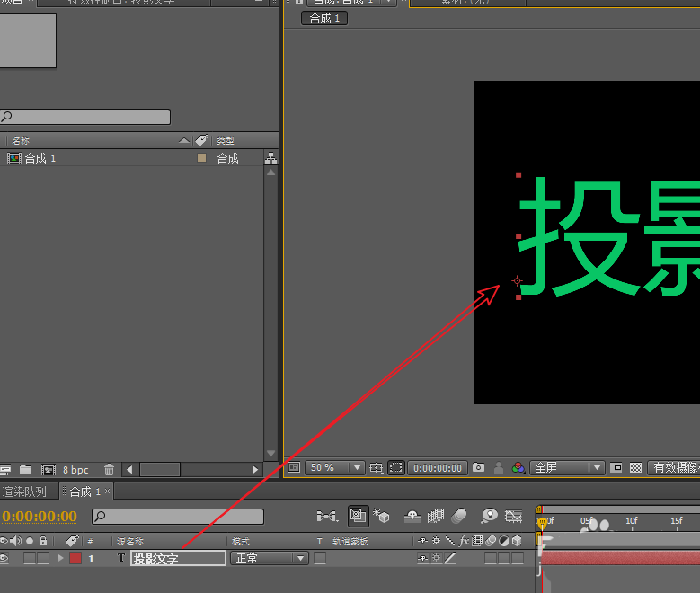Create a new folder in Project panel

pyautogui.click(x=26, y=470)
